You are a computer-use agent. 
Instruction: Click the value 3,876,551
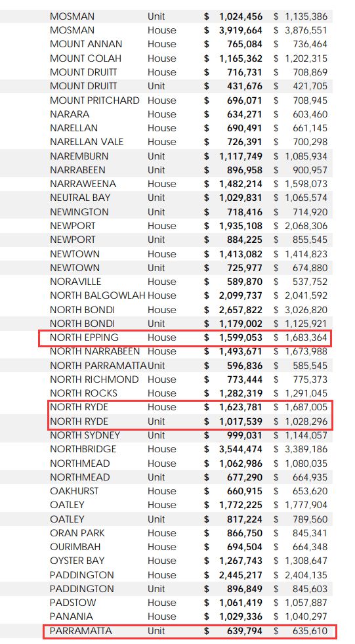tap(306, 30)
